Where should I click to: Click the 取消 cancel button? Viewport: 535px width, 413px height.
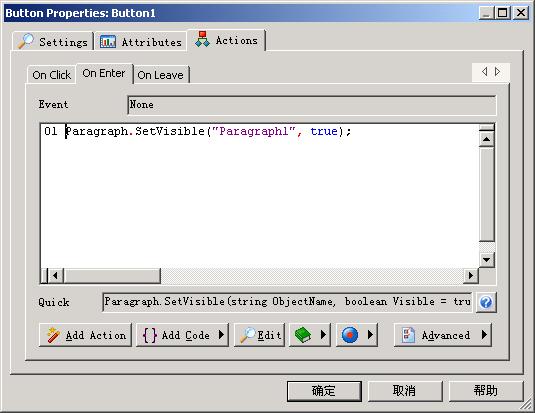[405, 391]
